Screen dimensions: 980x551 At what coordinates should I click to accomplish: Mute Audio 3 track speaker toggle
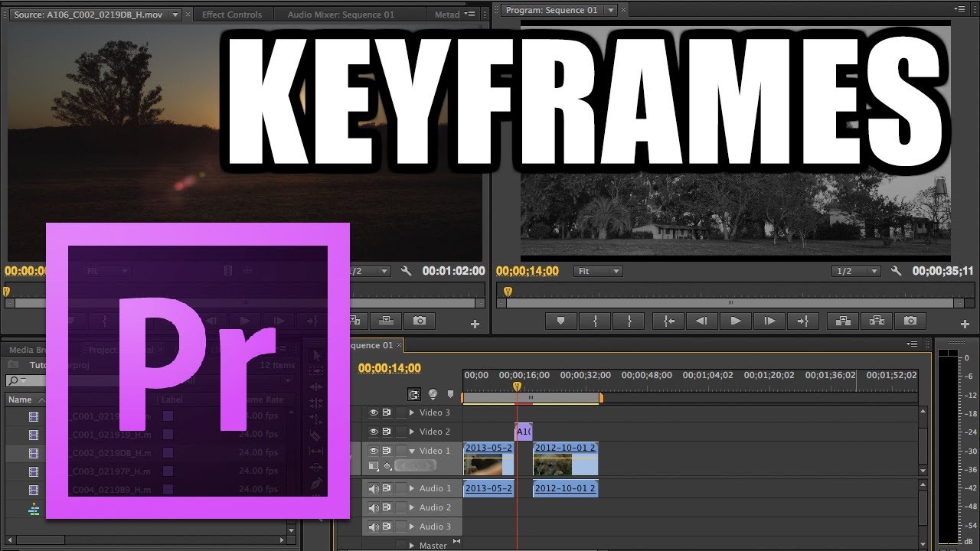pos(374,527)
